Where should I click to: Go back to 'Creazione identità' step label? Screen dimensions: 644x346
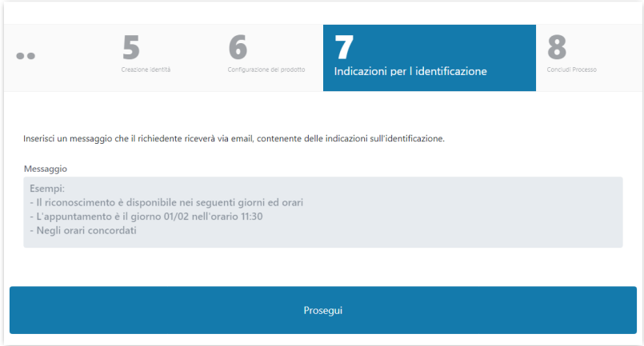[146, 70]
